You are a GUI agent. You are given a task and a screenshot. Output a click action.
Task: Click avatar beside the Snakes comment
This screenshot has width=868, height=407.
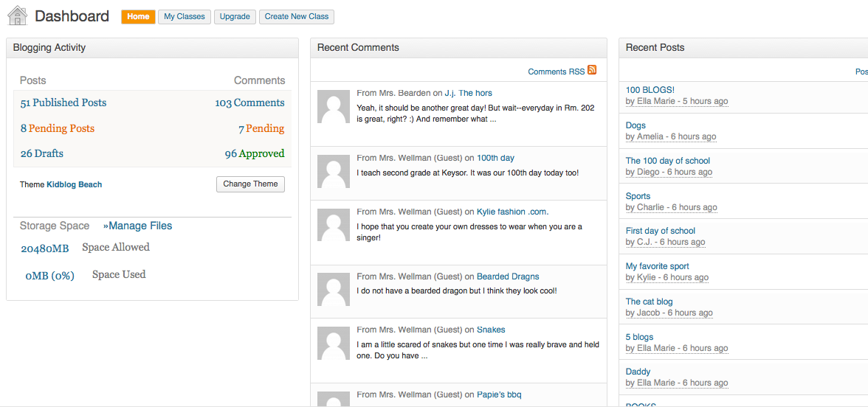[333, 344]
